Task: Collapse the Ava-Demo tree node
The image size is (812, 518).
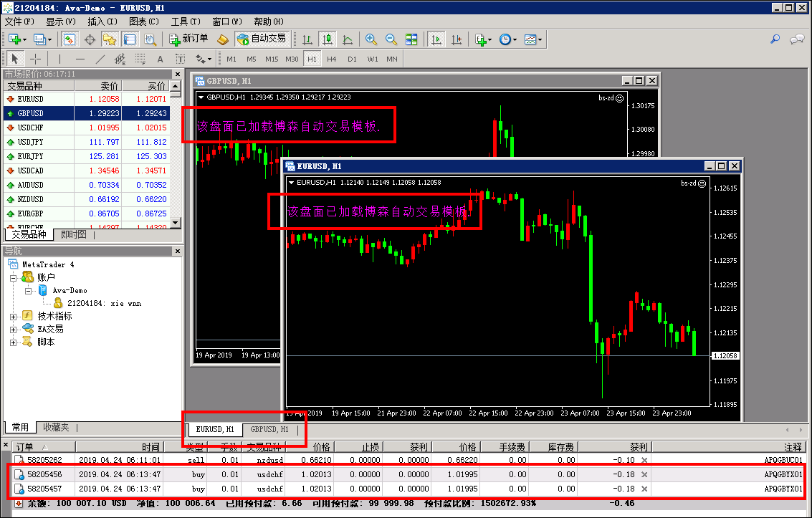Action: pos(29,291)
